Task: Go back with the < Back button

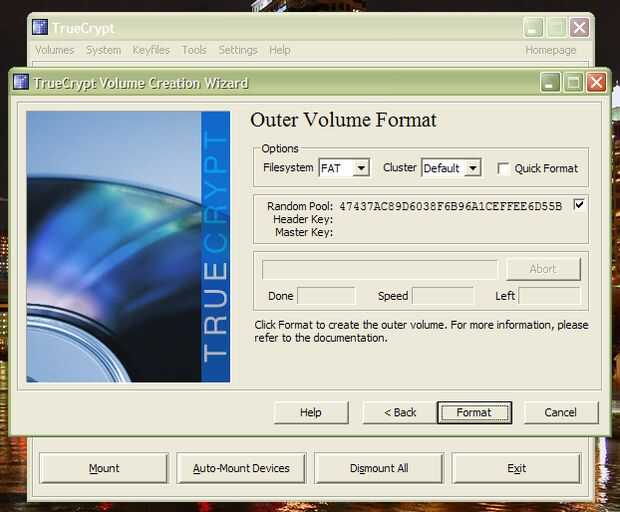Action: coord(400,412)
